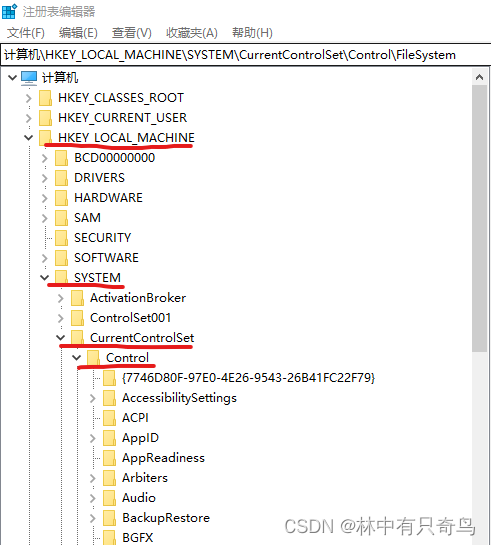Click the AccessibilitySettings folder icon
The height and width of the screenshot is (545, 491).
coord(109,398)
